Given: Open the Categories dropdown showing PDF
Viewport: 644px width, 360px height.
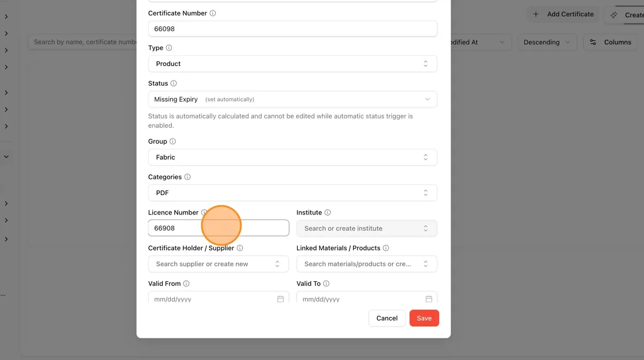Looking at the screenshot, I should pyautogui.click(x=293, y=193).
